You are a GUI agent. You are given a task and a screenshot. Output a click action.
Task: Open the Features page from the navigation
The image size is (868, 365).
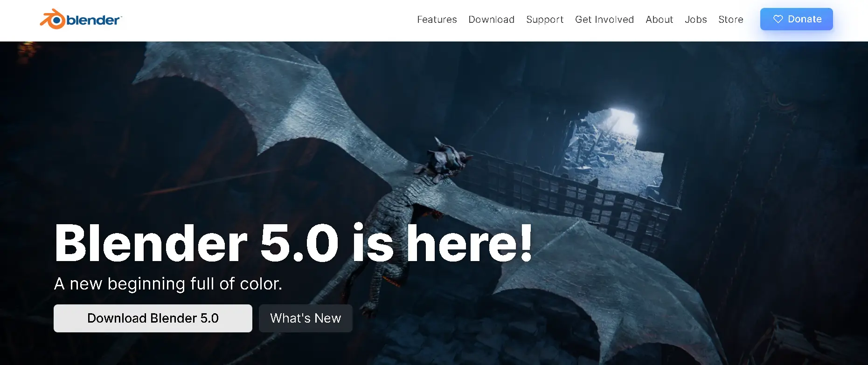pos(437,20)
